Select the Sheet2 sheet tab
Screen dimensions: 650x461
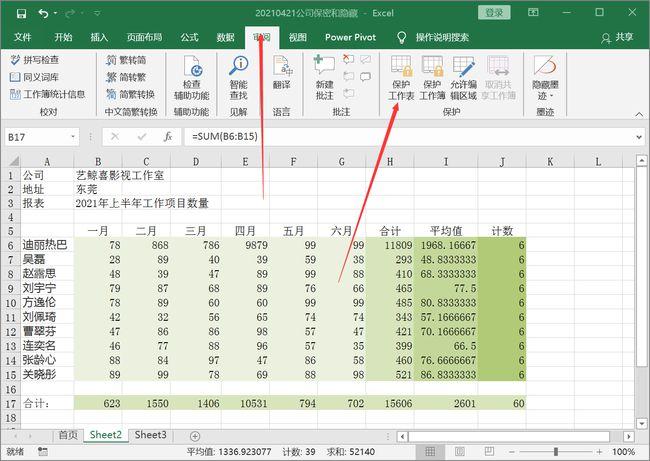click(x=106, y=435)
